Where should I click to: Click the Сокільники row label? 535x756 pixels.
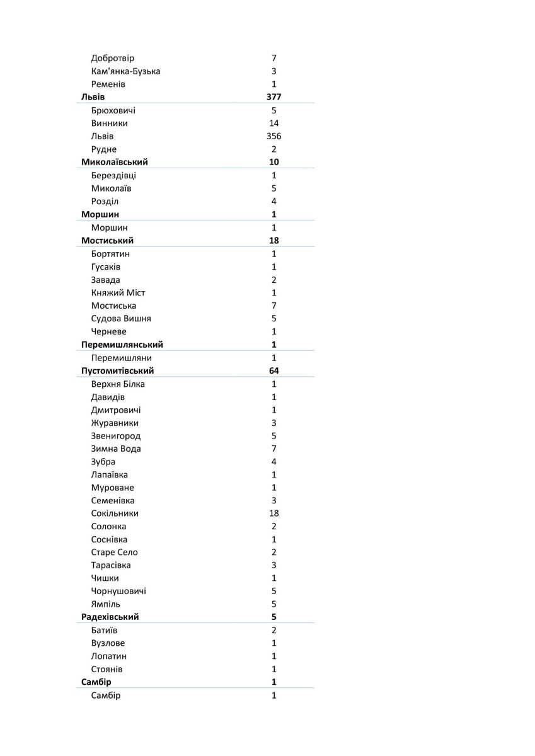(x=115, y=514)
